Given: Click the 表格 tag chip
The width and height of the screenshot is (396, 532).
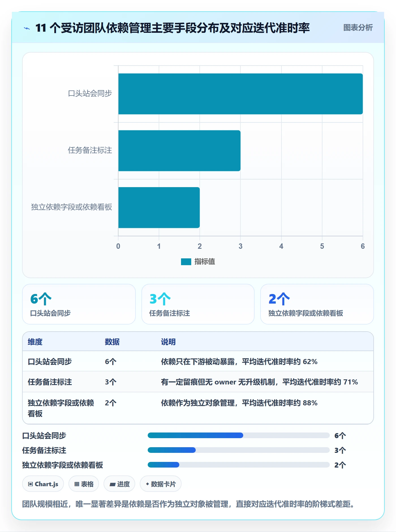Looking at the screenshot, I should tap(84, 484).
